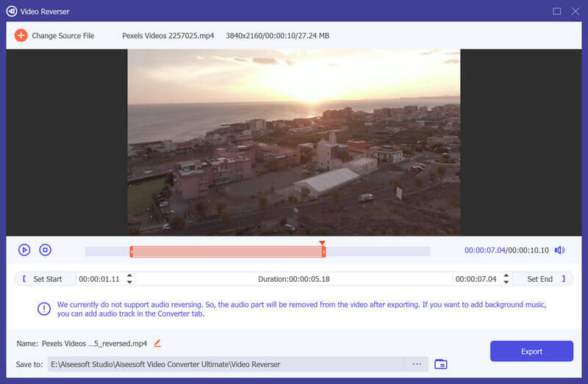This screenshot has width=588, height=384.
Task: Stop the video playback
Action: (x=46, y=250)
